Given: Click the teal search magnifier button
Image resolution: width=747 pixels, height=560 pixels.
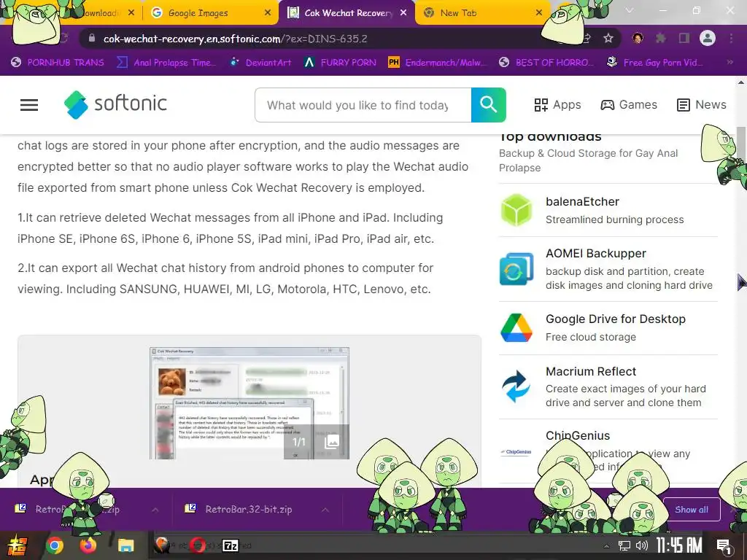Looking at the screenshot, I should point(488,105).
